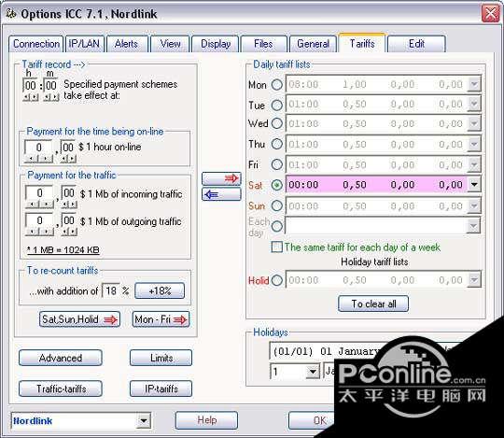The image size is (504, 438).
Task: Click the +18% recount button
Action: click(x=160, y=291)
